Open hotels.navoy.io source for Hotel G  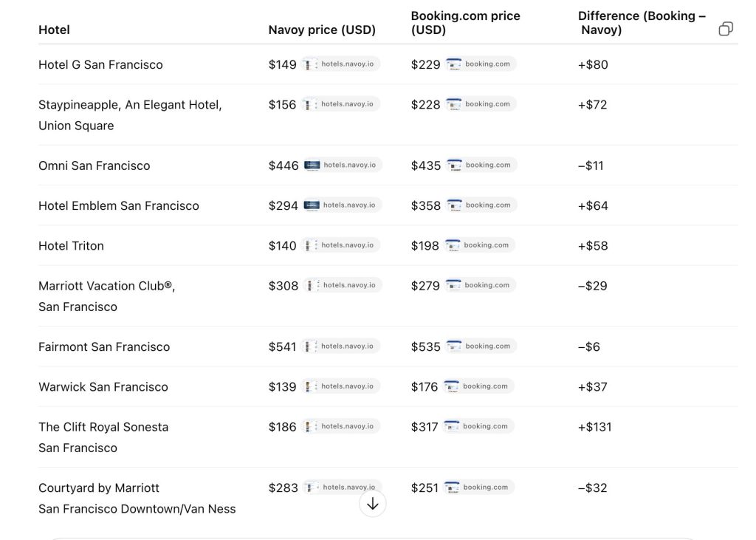341,64
